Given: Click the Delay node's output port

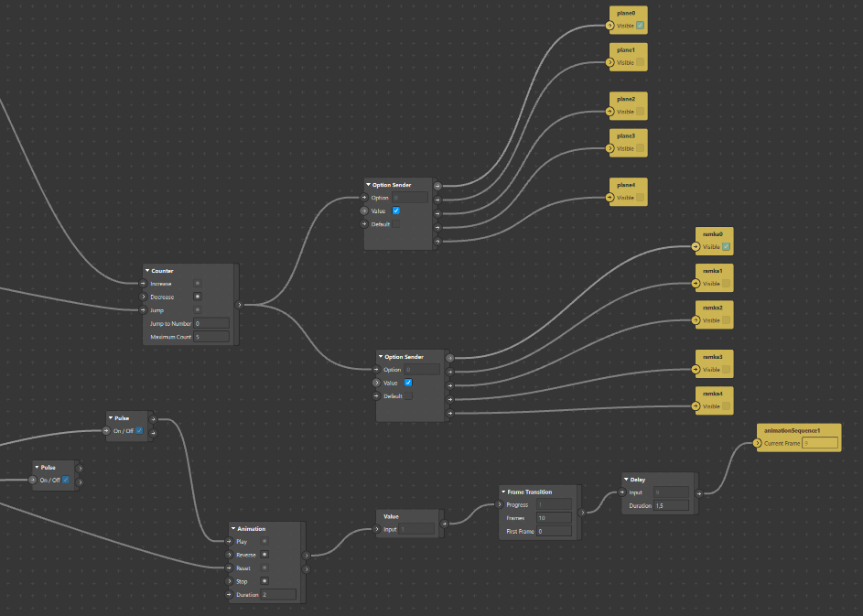Looking at the screenshot, I should click(x=699, y=493).
